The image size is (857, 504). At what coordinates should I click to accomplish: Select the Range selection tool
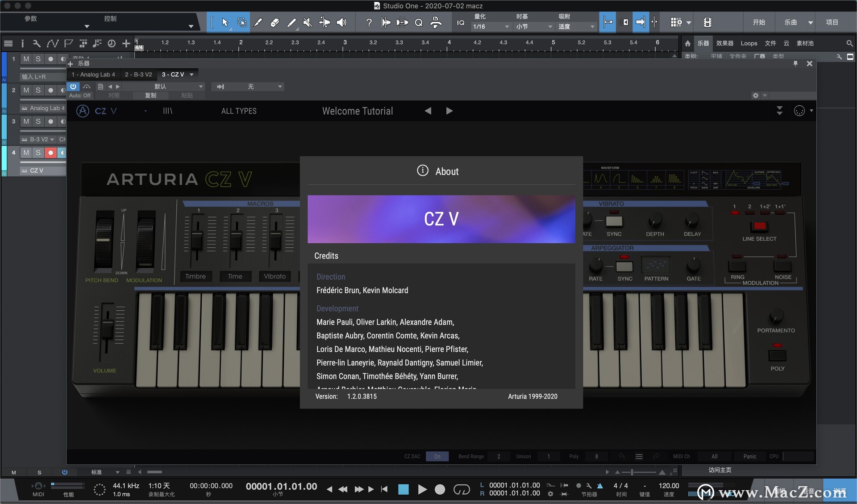click(241, 22)
